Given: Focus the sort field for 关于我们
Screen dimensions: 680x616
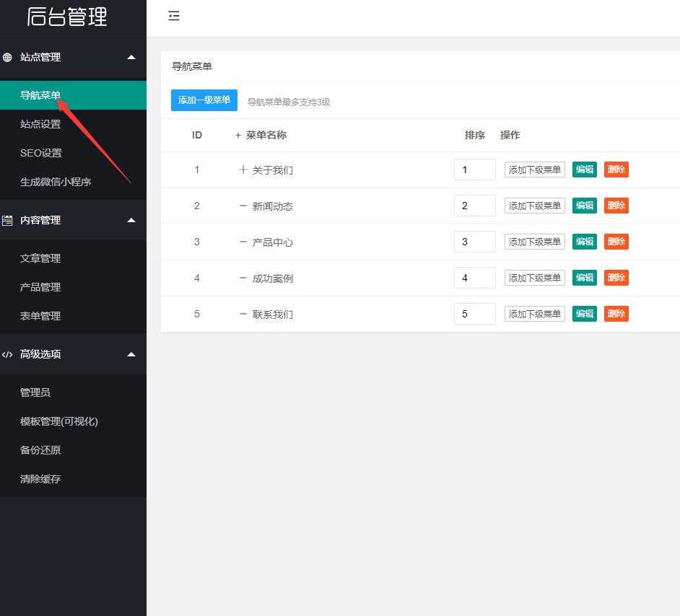Looking at the screenshot, I should [475, 170].
